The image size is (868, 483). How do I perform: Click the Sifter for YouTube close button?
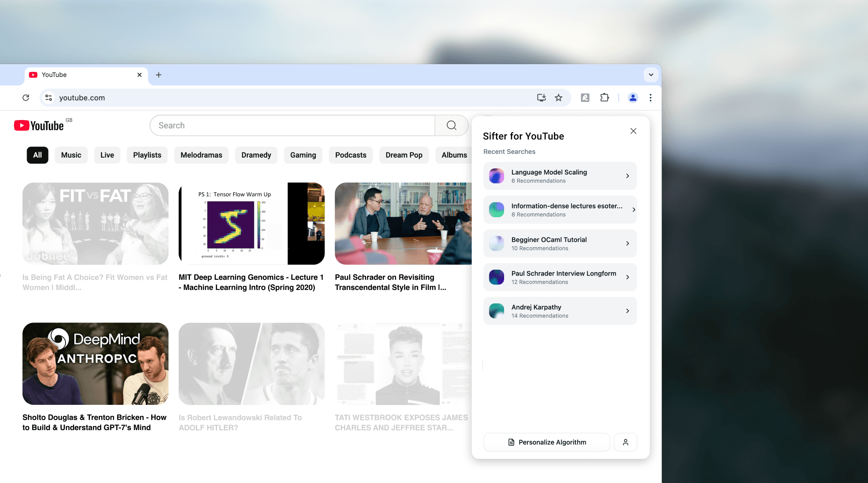[x=633, y=130]
